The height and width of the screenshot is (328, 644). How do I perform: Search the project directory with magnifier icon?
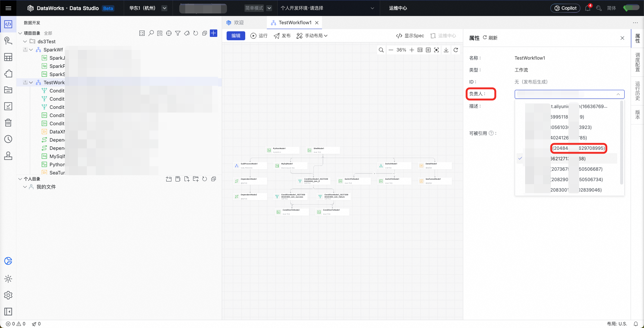pos(151,33)
